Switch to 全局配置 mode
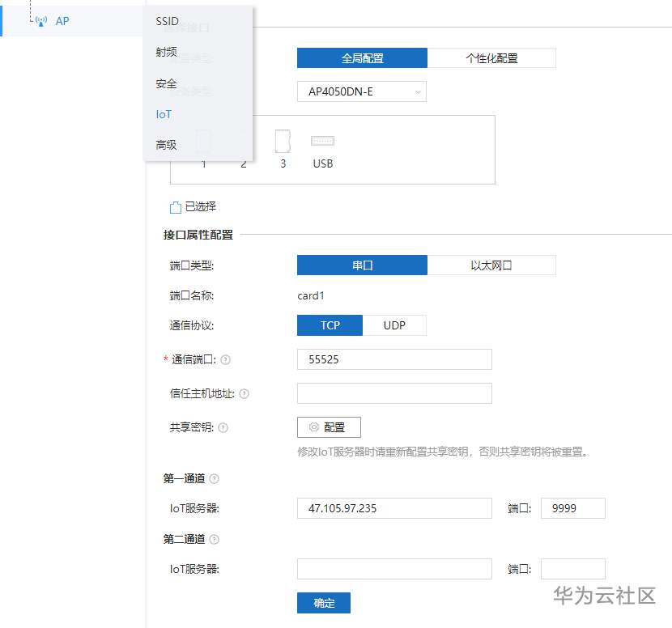The height and width of the screenshot is (628, 672). [x=362, y=57]
